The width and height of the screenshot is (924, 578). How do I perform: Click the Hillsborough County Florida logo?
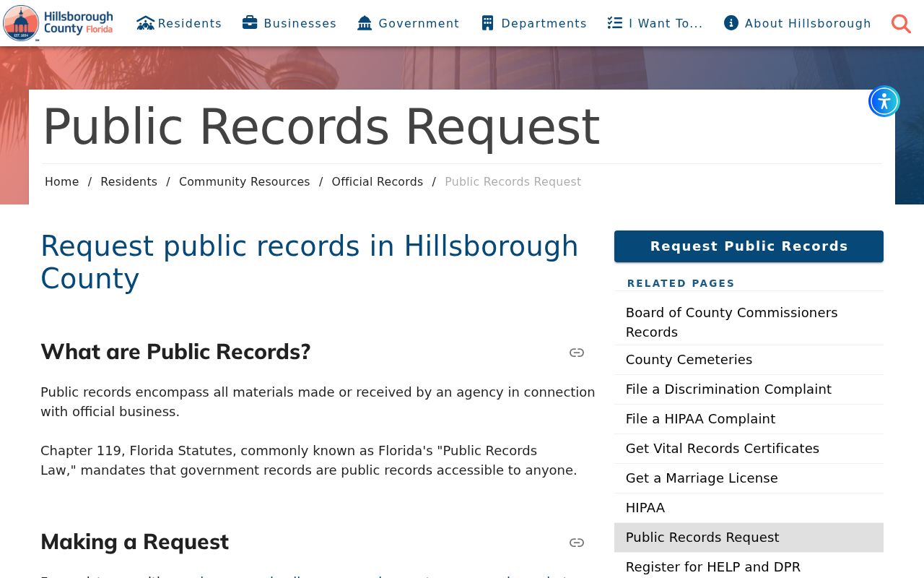(58, 23)
